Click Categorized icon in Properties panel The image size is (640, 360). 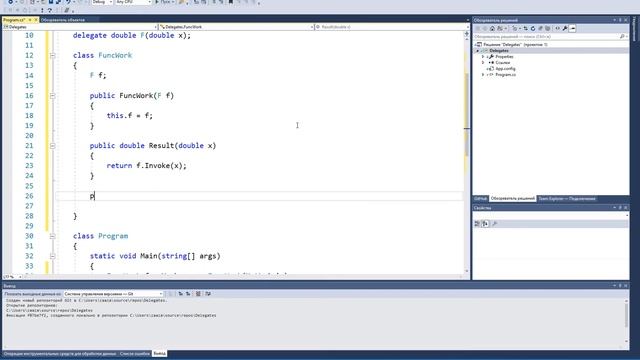pyautogui.click(x=477, y=224)
